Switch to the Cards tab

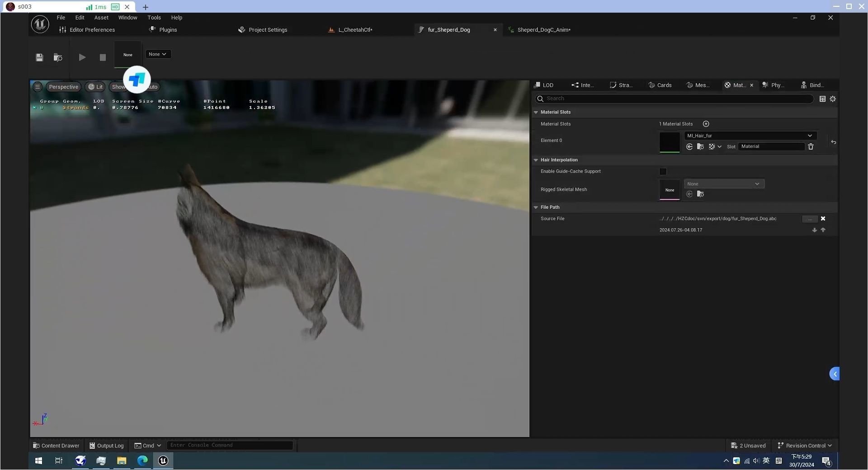click(x=660, y=85)
